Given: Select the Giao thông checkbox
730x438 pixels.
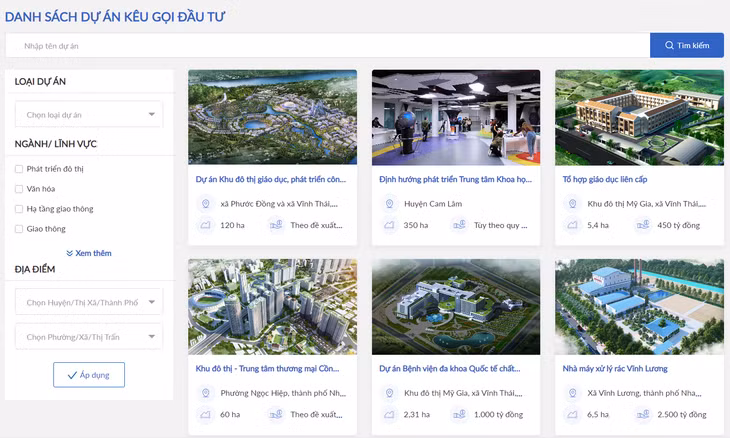Looking at the screenshot, I should (x=19, y=229).
